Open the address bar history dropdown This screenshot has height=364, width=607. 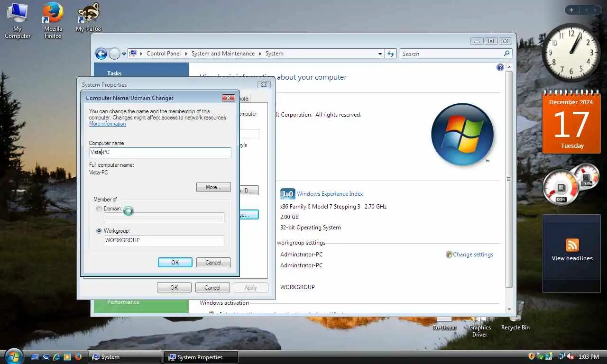tap(380, 54)
